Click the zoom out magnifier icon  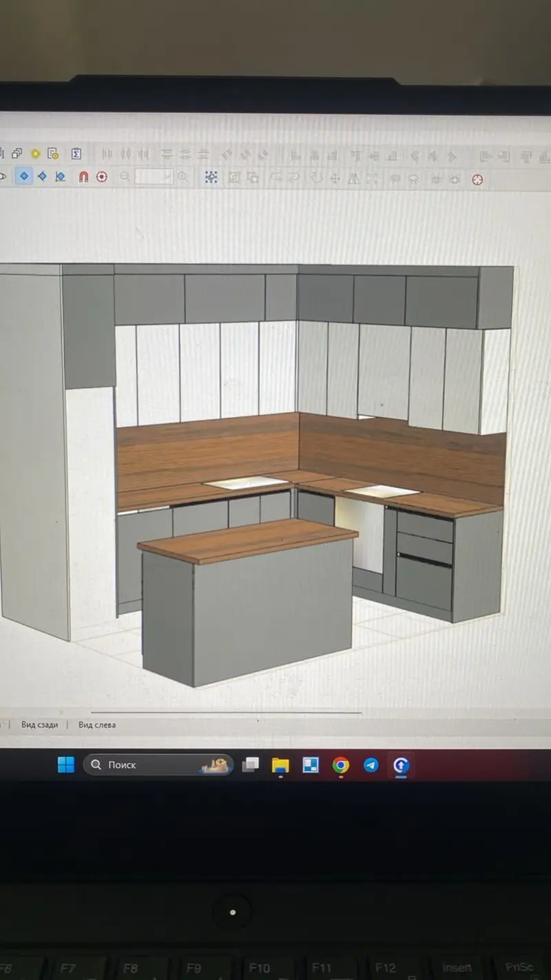(125, 177)
